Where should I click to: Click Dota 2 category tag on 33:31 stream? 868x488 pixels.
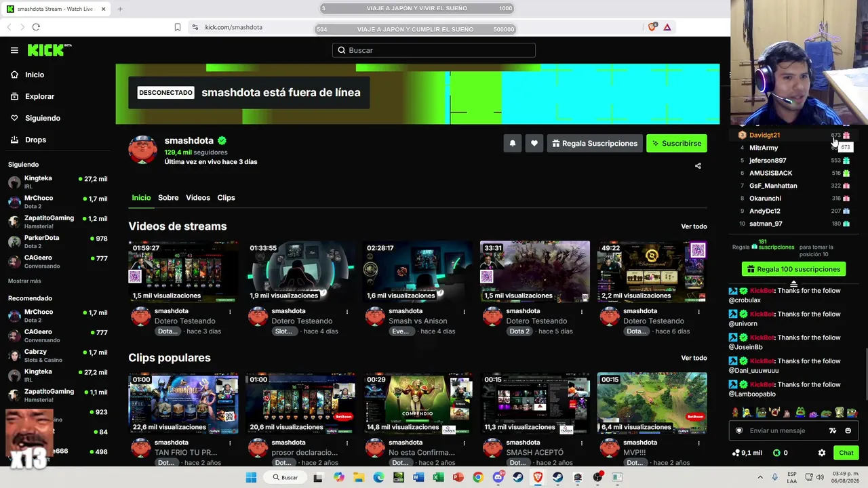(x=519, y=331)
